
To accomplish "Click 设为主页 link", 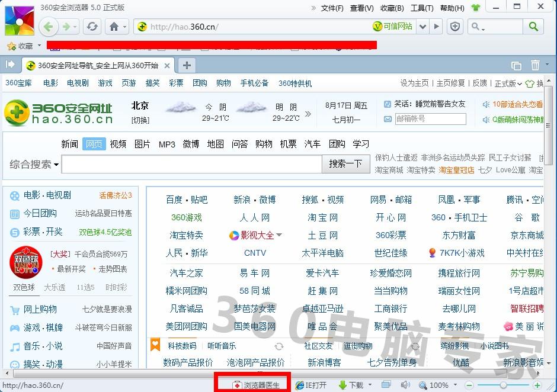I will (414, 83).
